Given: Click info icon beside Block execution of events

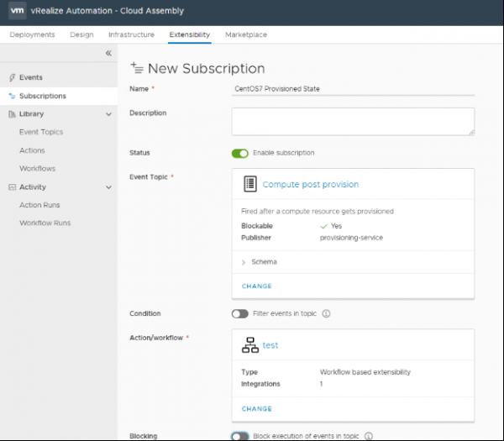Looking at the screenshot, I should (x=369, y=436).
